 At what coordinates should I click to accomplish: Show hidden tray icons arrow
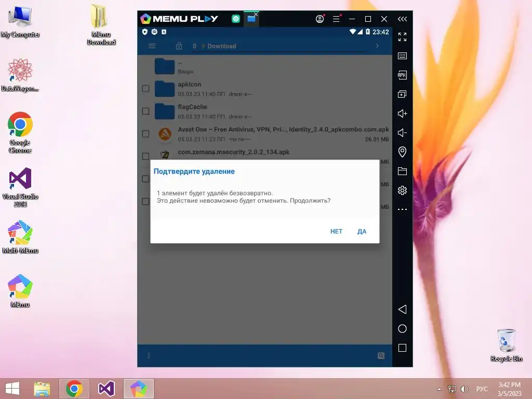(439, 389)
